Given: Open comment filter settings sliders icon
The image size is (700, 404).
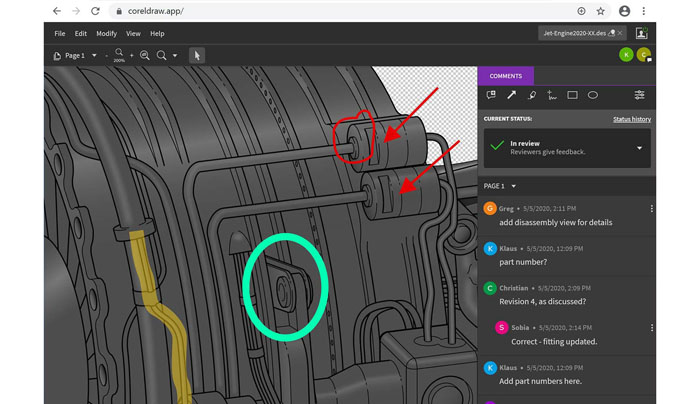Looking at the screenshot, I should click(639, 95).
